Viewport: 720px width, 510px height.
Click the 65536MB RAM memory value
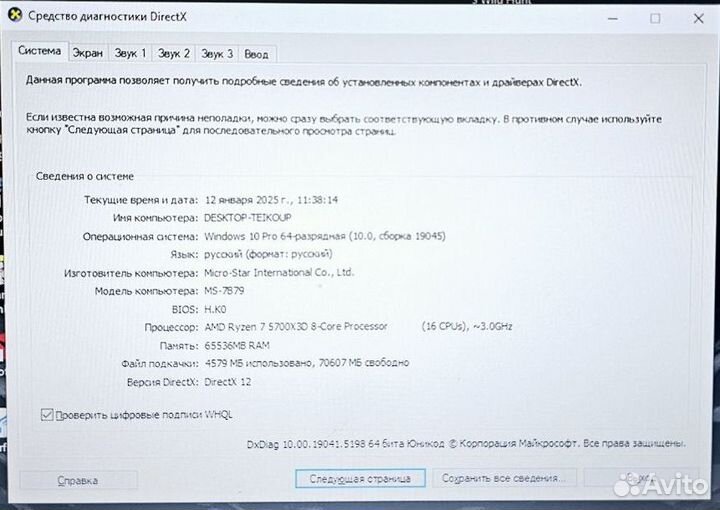(x=237, y=344)
